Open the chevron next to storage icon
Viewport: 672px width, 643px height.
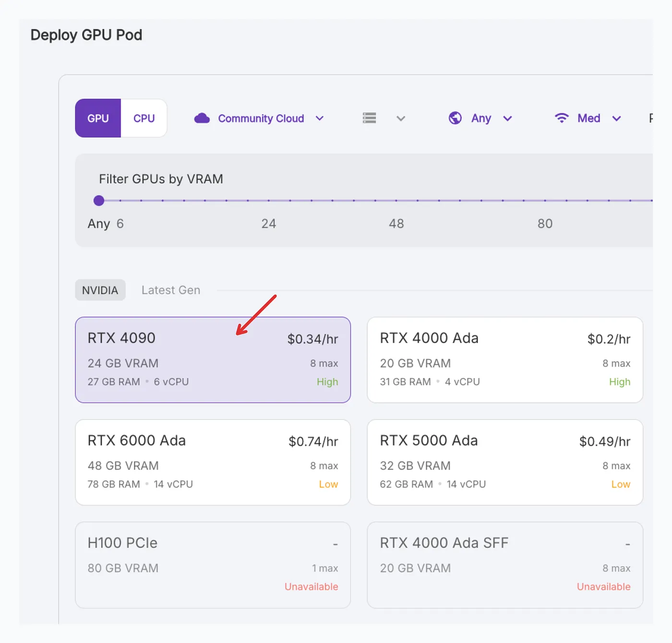point(401,118)
